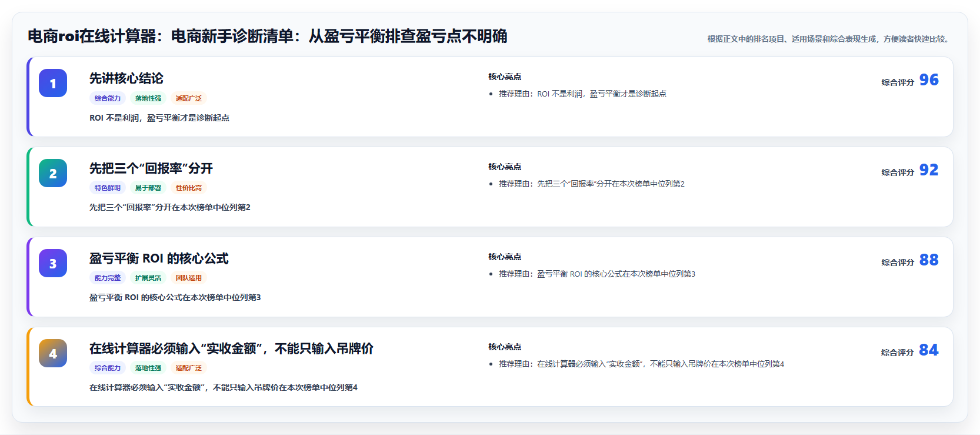The height and width of the screenshot is (435, 980).
Task: Click 综合评分 label beside score 96
Action: click(x=898, y=82)
